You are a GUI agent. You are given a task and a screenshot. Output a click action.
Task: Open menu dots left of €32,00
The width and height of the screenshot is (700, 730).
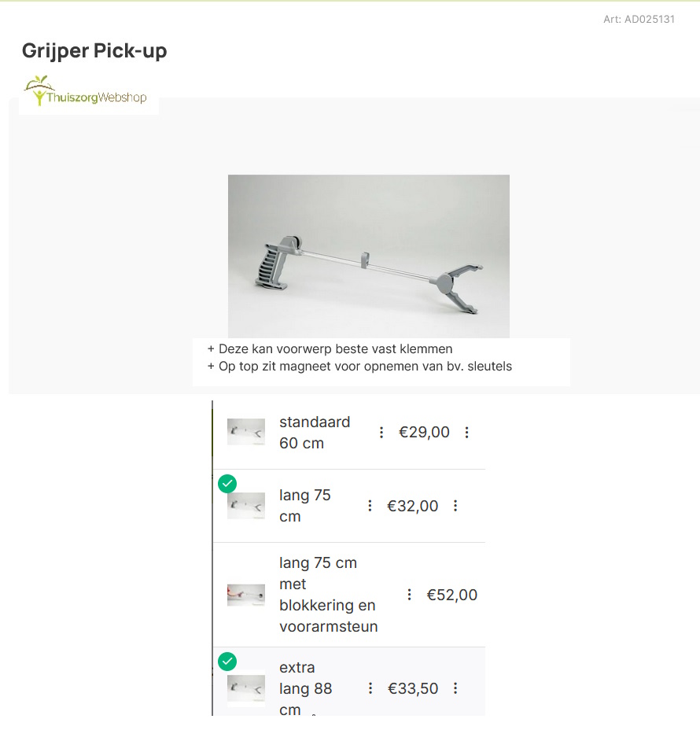pos(370,506)
